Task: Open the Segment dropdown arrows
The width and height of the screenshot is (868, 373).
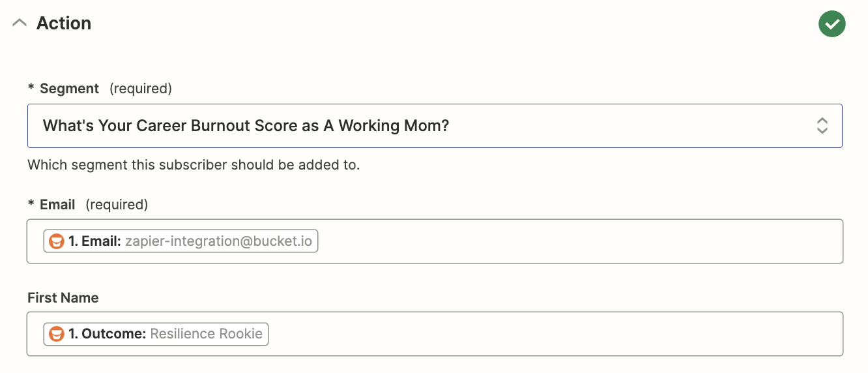Action: tap(822, 126)
